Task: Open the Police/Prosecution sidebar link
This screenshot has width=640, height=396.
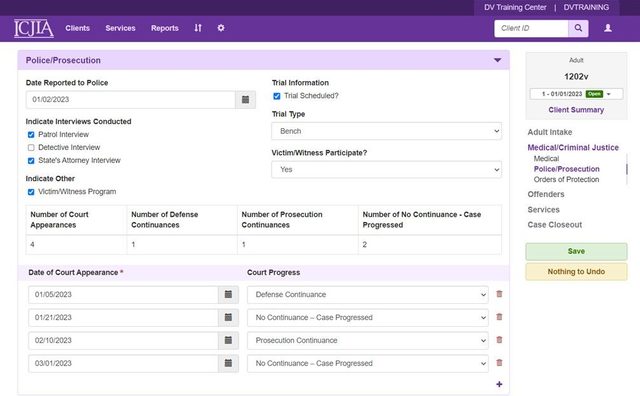Action: (x=567, y=169)
